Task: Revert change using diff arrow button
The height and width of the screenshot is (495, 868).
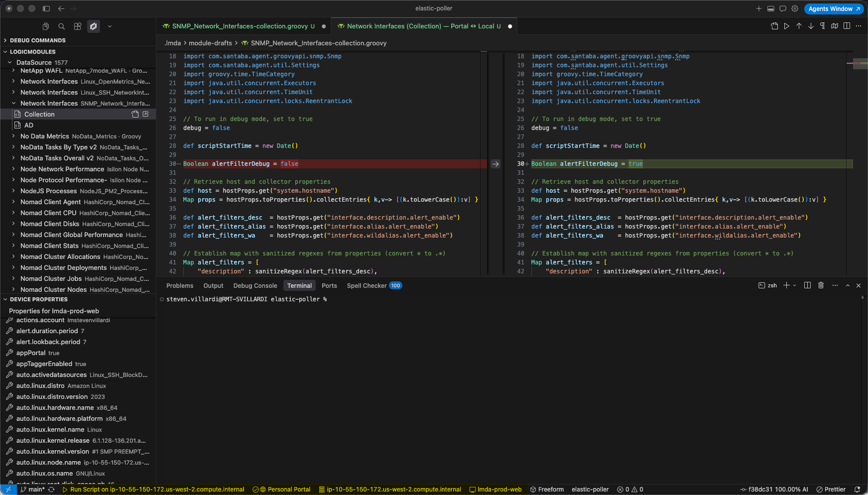Action: click(x=496, y=164)
